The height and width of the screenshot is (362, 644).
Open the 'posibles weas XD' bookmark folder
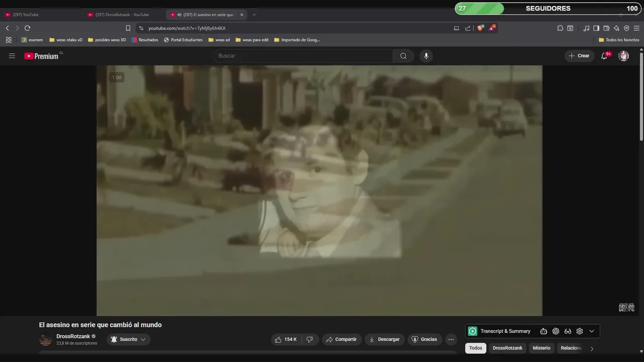pos(107,40)
